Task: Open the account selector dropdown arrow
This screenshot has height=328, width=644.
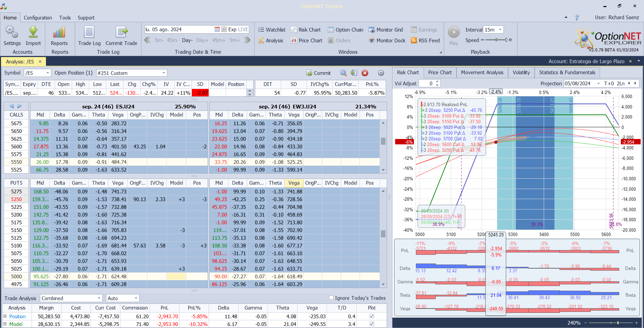Action: click(639, 61)
